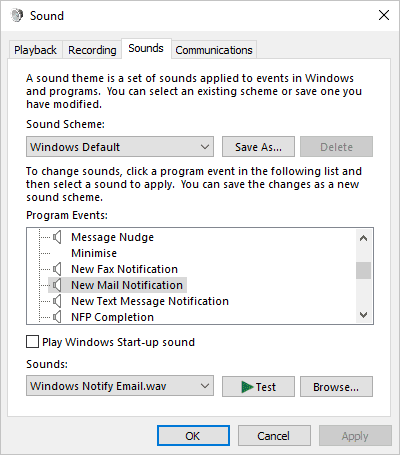Close the Sound window
The width and height of the screenshot is (400, 455).
[x=384, y=15]
